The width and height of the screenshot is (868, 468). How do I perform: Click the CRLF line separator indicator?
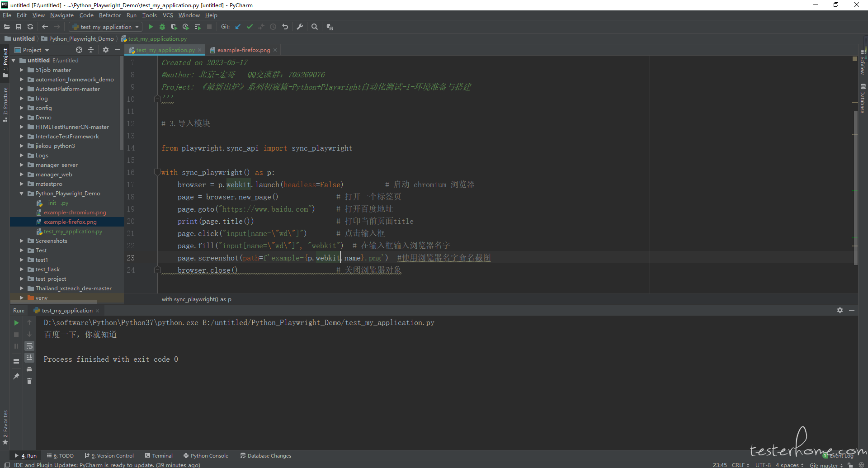click(741, 465)
